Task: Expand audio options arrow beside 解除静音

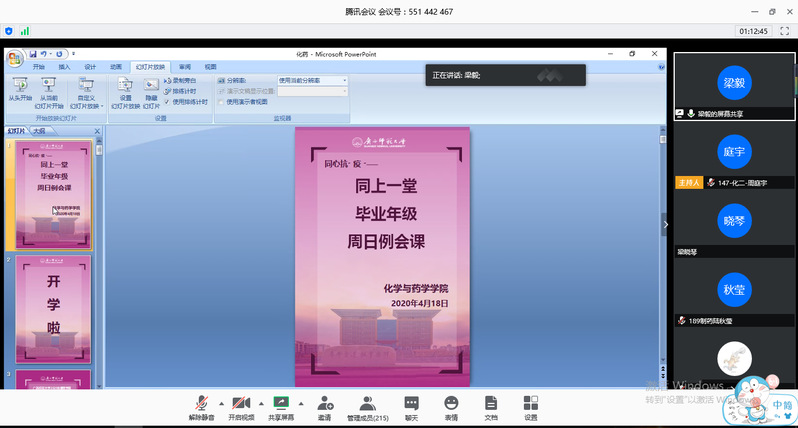Action: (x=219, y=399)
